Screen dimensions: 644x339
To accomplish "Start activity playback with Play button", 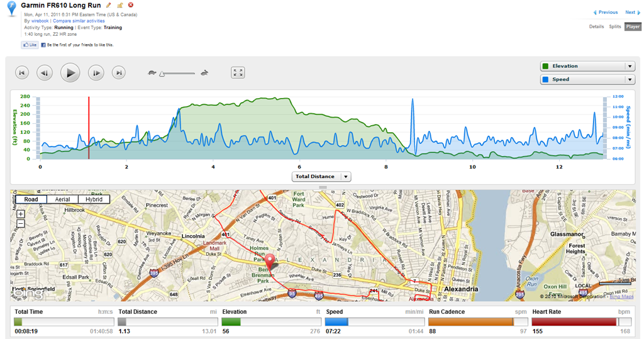I will (x=70, y=73).
